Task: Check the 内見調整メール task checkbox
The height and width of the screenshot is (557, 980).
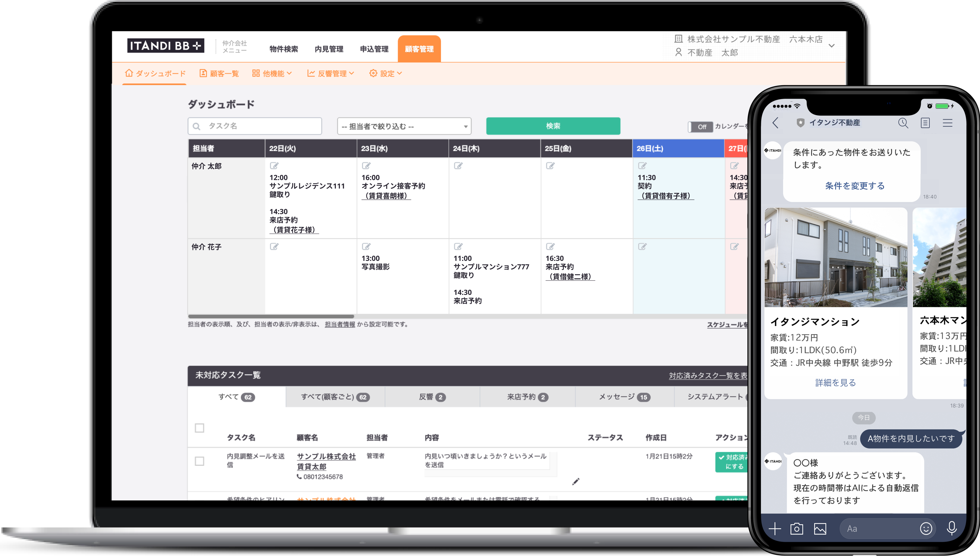Action: pyautogui.click(x=199, y=461)
